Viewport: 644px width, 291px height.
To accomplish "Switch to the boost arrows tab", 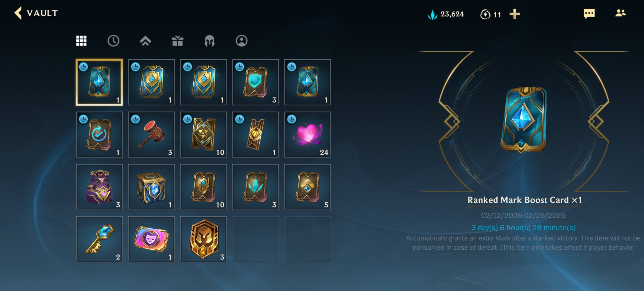I will [x=145, y=41].
